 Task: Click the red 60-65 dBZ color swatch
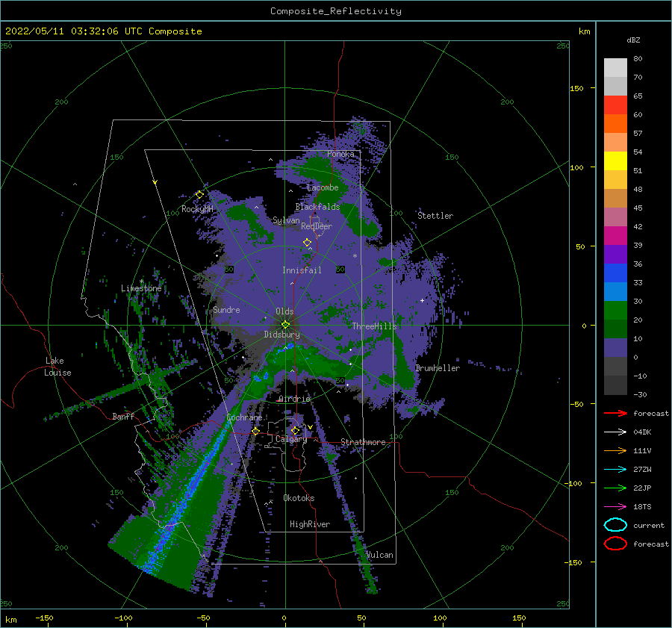click(615, 105)
